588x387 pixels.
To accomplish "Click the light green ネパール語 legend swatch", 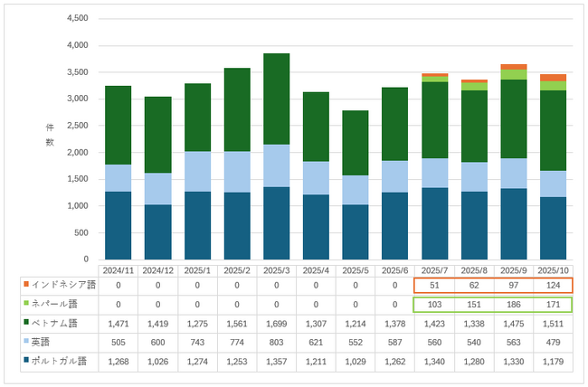I will pyautogui.click(x=26, y=303).
